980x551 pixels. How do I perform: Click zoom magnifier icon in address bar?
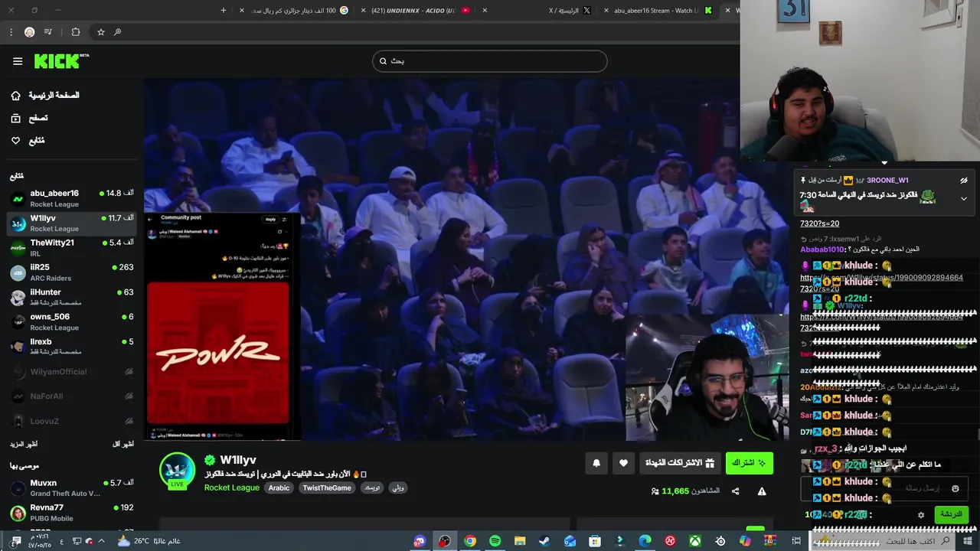[117, 32]
